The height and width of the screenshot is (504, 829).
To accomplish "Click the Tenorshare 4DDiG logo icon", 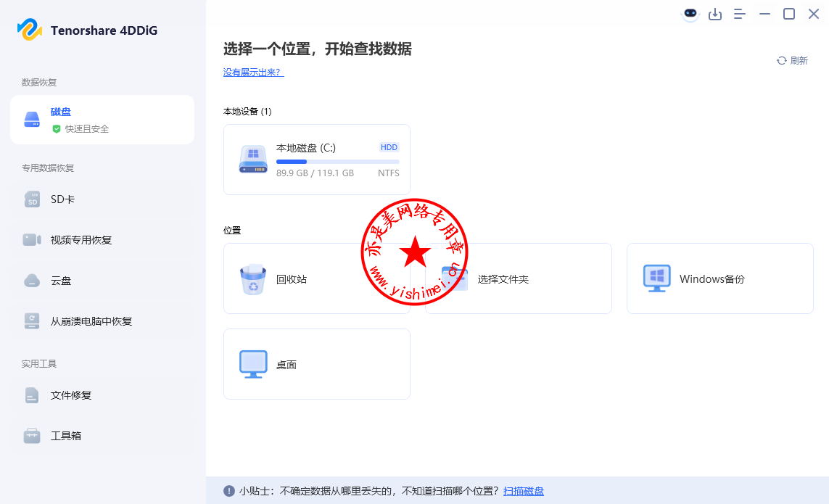I will click(x=30, y=30).
